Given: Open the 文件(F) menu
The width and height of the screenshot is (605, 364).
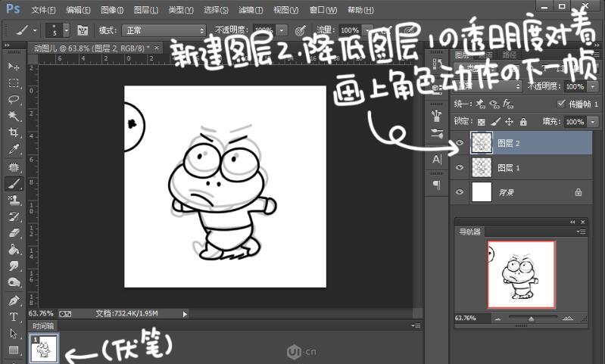Looking at the screenshot, I should coord(43,10).
